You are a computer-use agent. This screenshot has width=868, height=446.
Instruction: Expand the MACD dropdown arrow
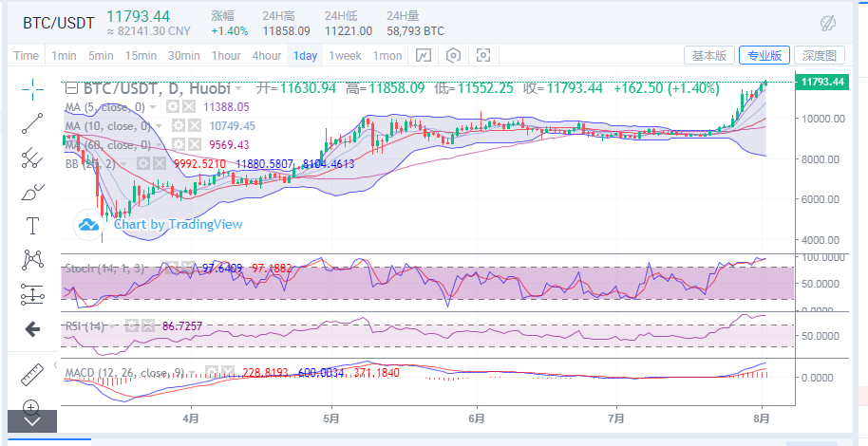click(x=192, y=374)
